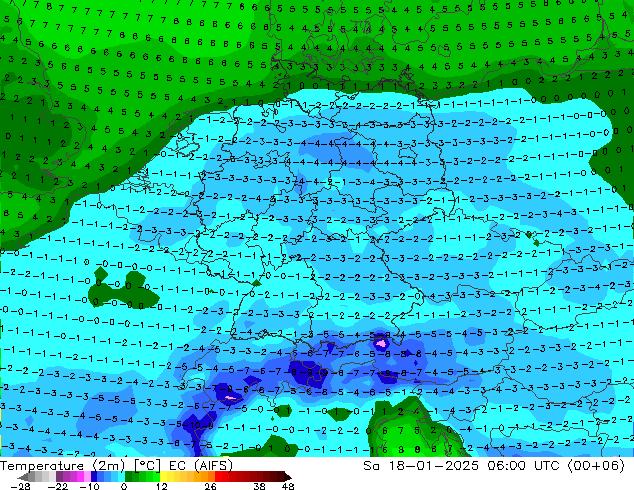Click the "26" label under the color scale
This screenshot has width=634, height=490.
[210, 486]
